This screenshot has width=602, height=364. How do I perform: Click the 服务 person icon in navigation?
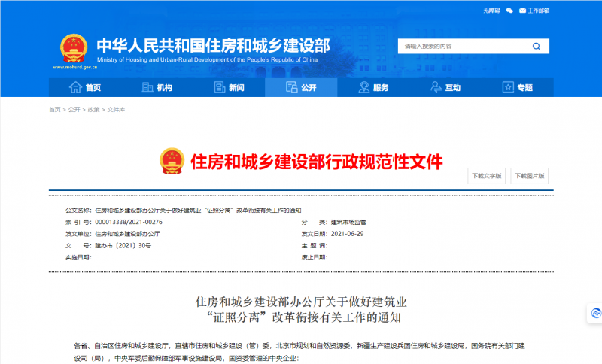(363, 88)
